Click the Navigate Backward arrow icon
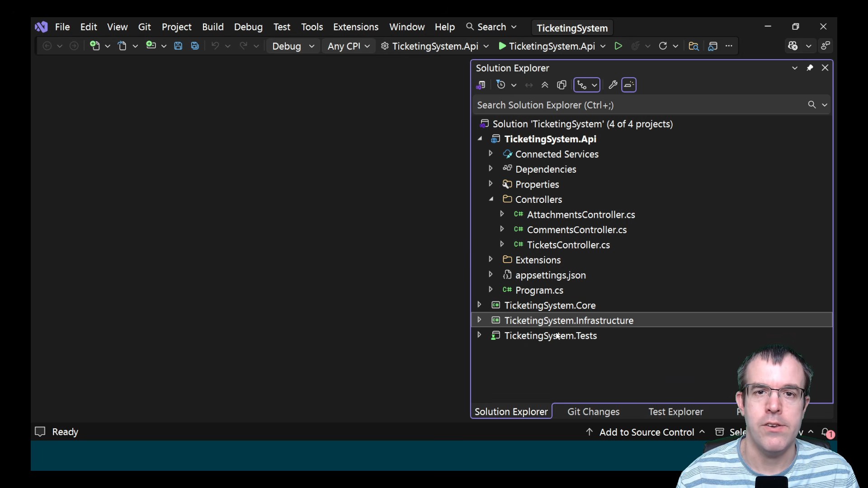Image resolution: width=868 pixels, height=488 pixels. (47, 46)
